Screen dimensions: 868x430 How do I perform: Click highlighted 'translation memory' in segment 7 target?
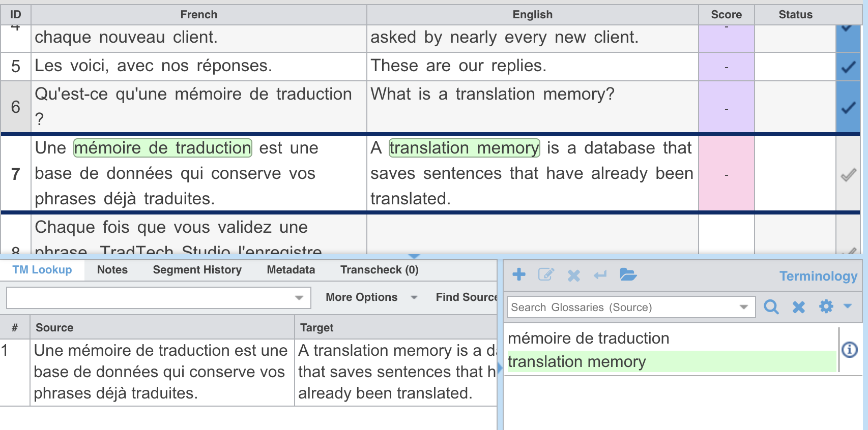464,148
